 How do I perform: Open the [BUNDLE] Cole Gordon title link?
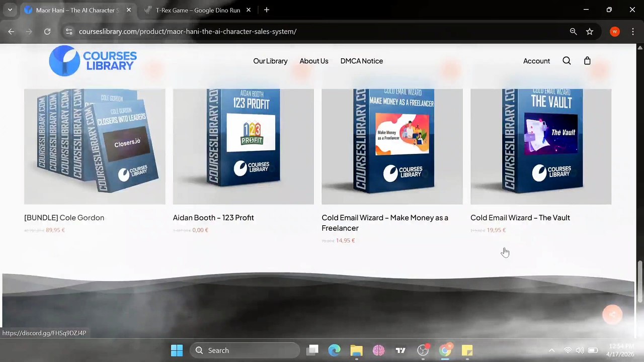(64, 218)
